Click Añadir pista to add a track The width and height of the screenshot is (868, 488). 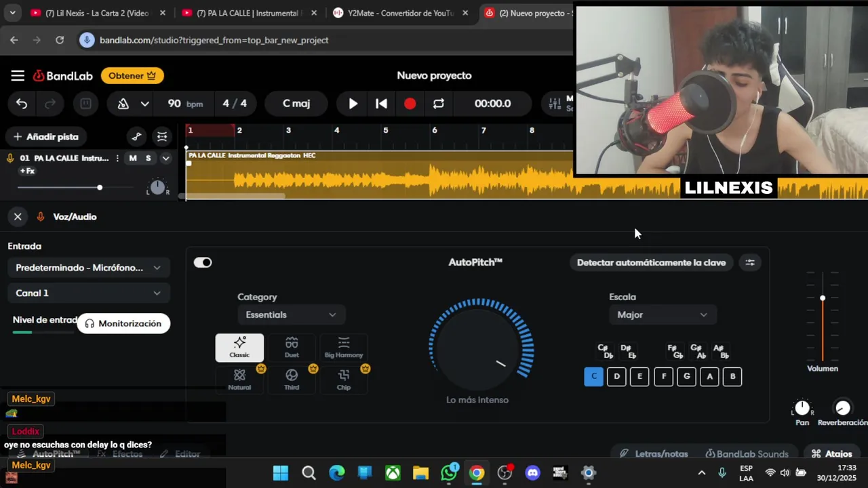tap(46, 137)
